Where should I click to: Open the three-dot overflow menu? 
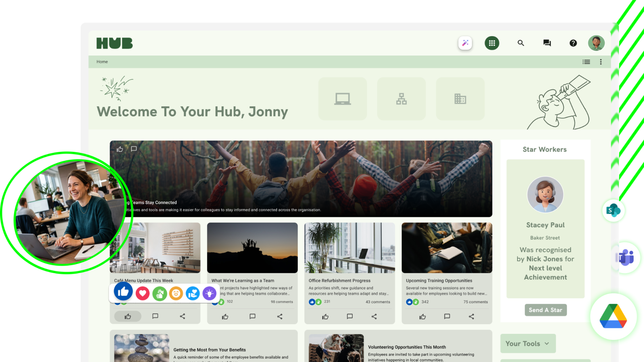601,62
